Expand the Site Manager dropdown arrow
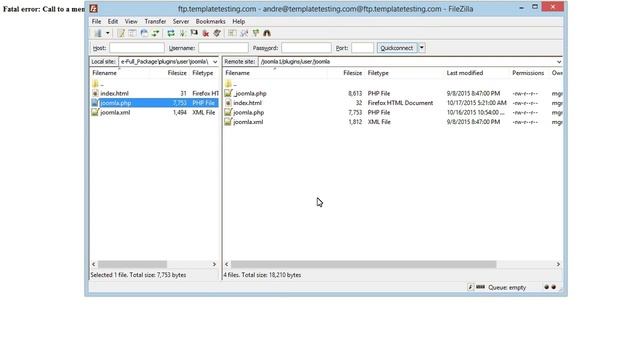Screen dimensions: 640x360 (x=108, y=33)
